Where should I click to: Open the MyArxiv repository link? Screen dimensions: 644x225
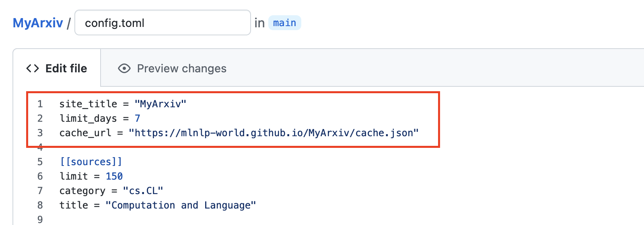point(38,23)
